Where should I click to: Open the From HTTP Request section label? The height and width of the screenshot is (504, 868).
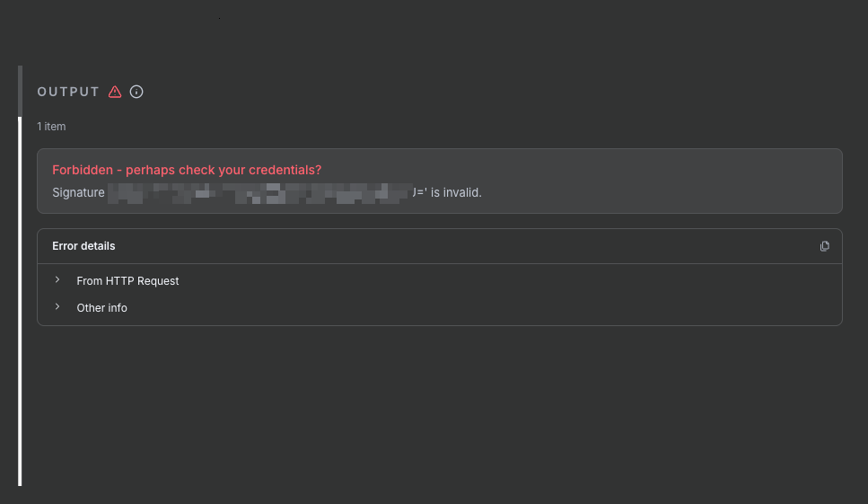tap(127, 281)
